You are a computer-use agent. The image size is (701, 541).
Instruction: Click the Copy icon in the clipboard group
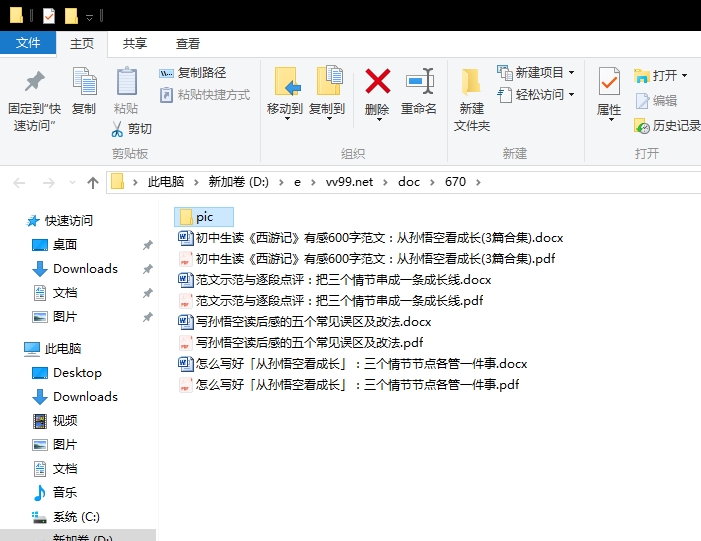click(x=84, y=81)
